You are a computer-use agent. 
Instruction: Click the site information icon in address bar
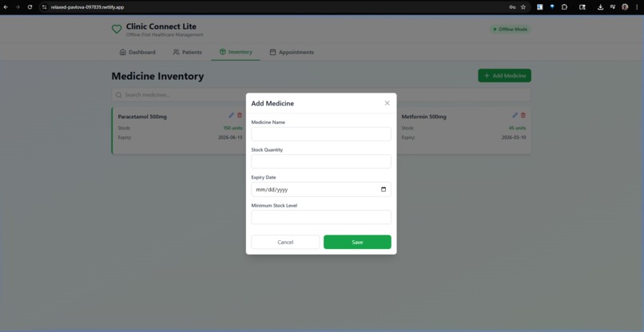(x=45, y=7)
